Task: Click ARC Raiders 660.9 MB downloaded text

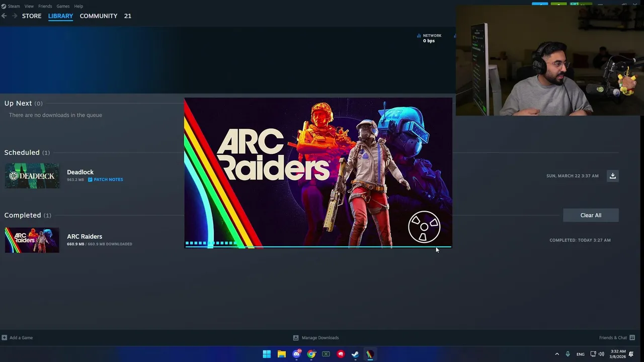Action: [100, 244]
